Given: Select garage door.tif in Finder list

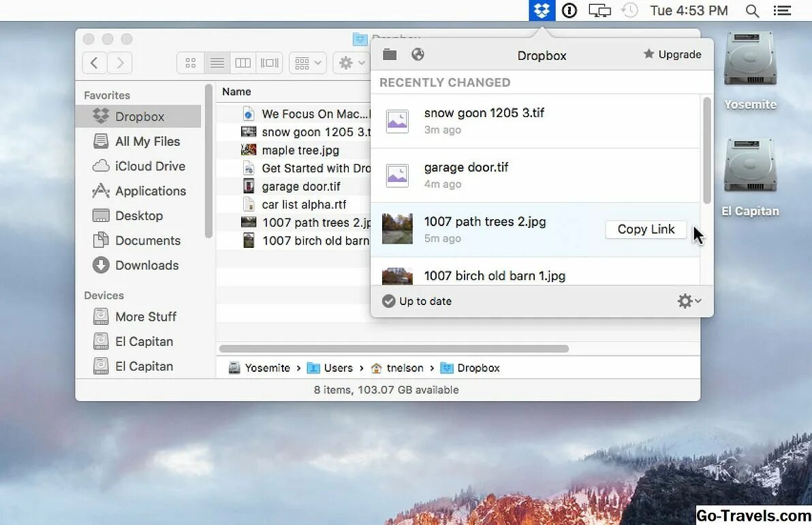Looking at the screenshot, I should (x=294, y=187).
